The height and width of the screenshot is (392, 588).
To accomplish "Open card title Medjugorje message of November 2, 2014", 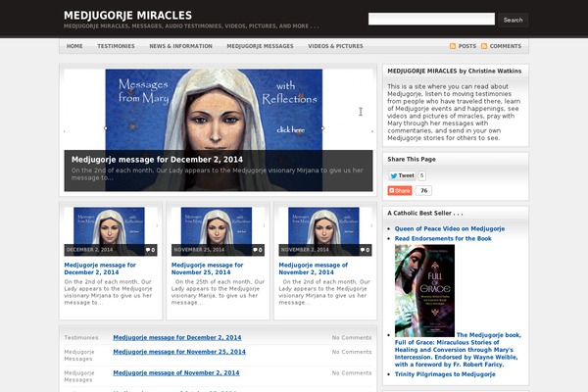I will tap(314, 269).
